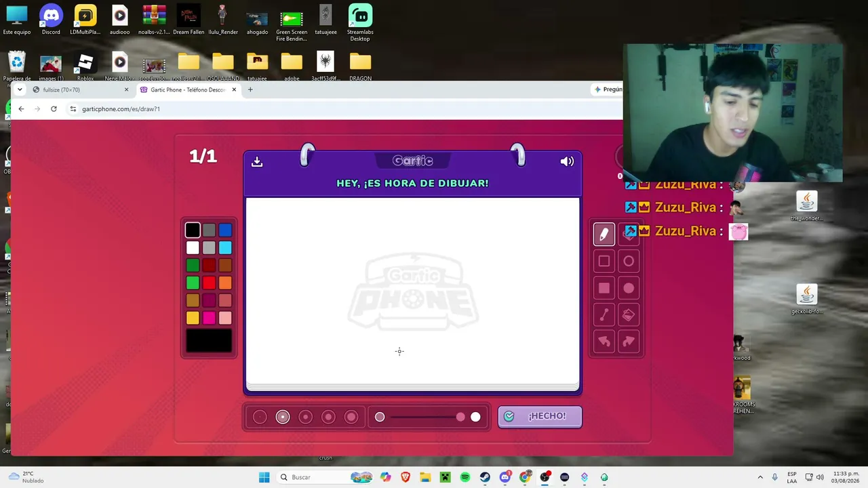The height and width of the screenshot is (488, 868).
Task: Choose the largest brush size
Action: pyautogui.click(x=351, y=417)
